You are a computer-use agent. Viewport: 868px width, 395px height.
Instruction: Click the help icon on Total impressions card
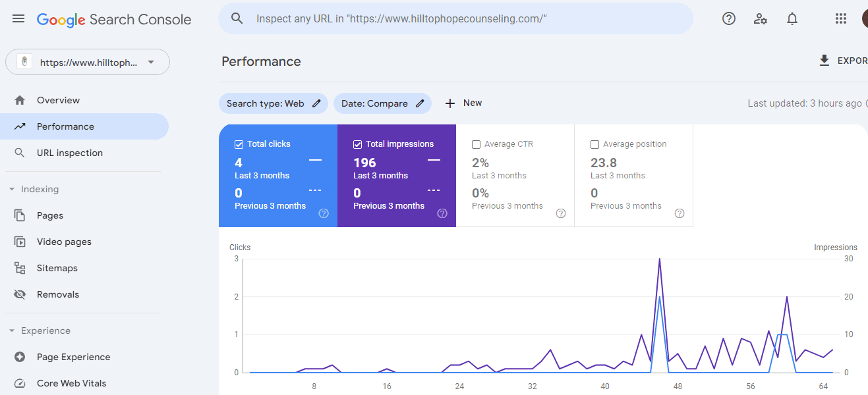(442, 213)
